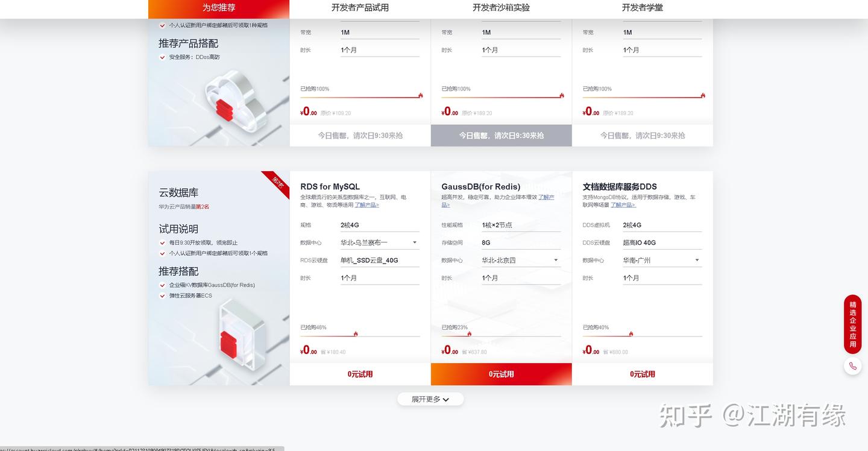Click 0元试用 under RDS for MySQL
The image size is (868, 451).
pyautogui.click(x=360, y=374)
